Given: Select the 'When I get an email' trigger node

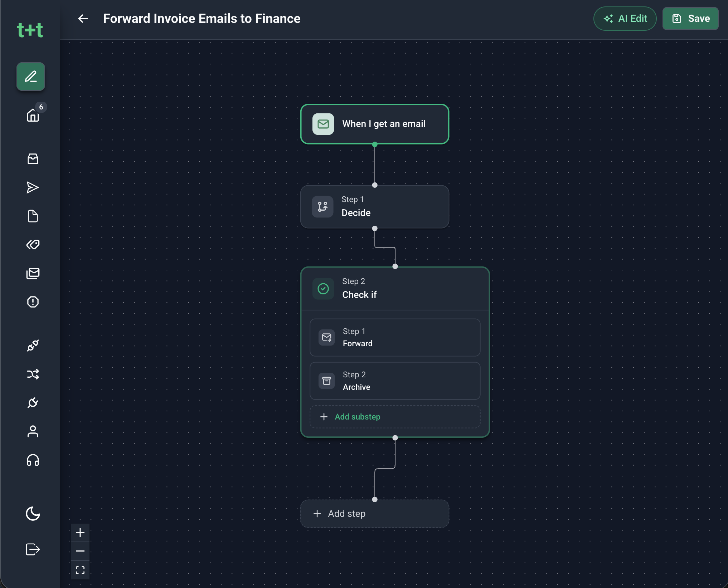Looking at the screenshot, I should tap(375, 124).
